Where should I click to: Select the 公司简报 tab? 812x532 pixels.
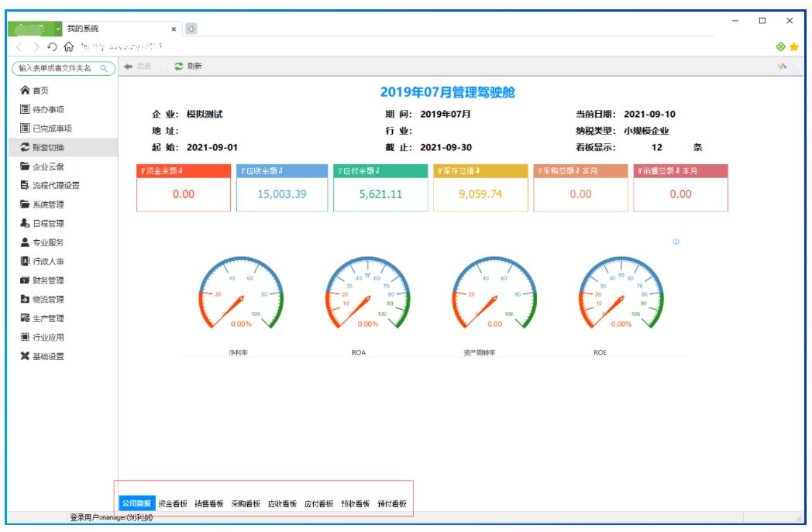pyautogui.click(x=136, y=503)
